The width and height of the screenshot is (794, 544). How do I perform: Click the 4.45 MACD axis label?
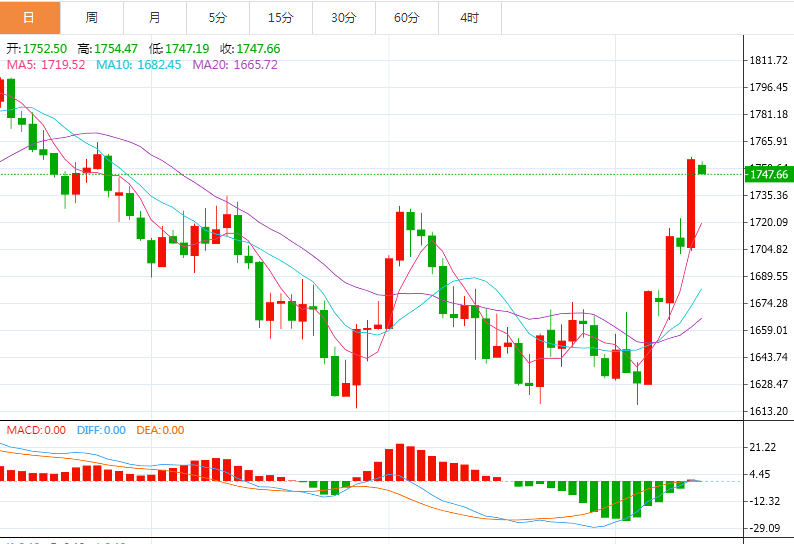coord(760,474)
